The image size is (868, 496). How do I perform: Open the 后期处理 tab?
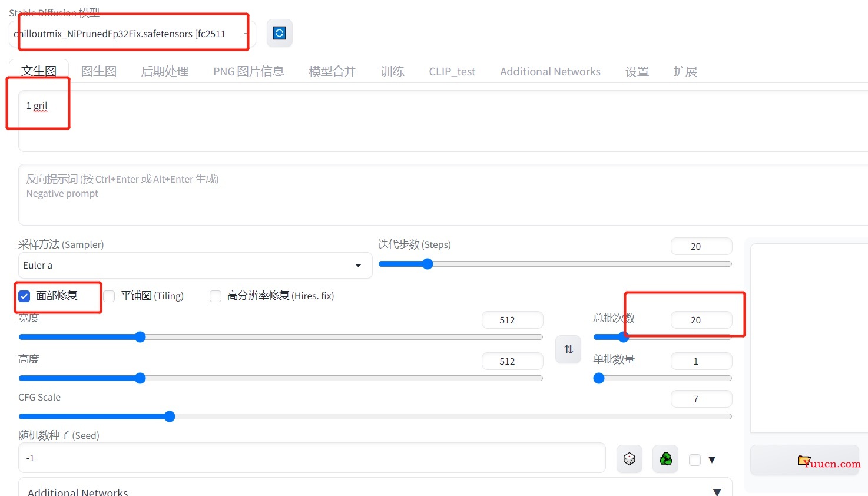coord(165,71)
